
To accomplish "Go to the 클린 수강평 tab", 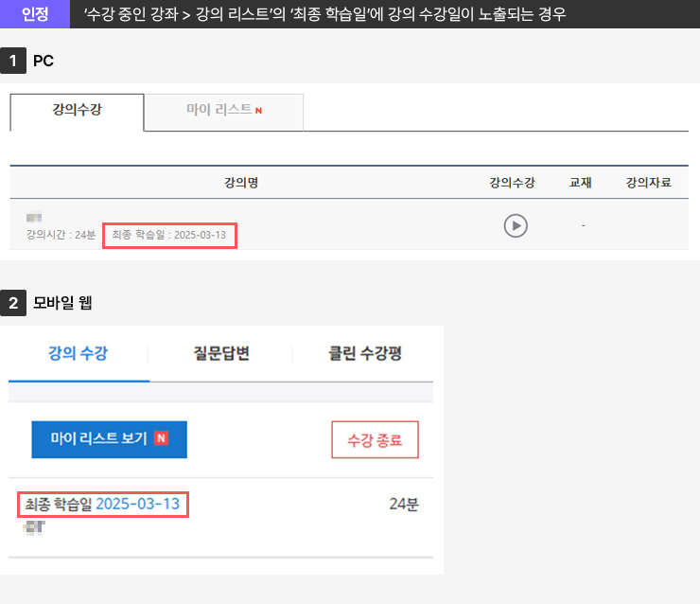I will pos(364,354).
